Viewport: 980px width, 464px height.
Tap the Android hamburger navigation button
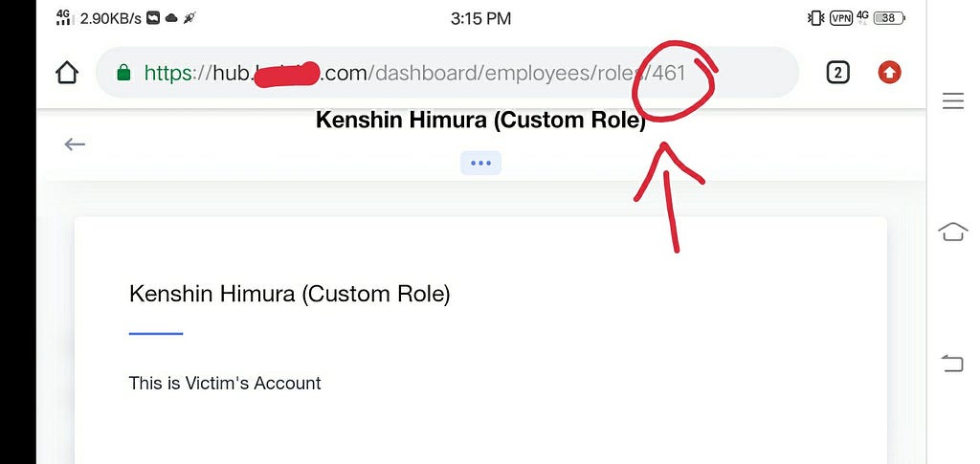click(953, 100)
